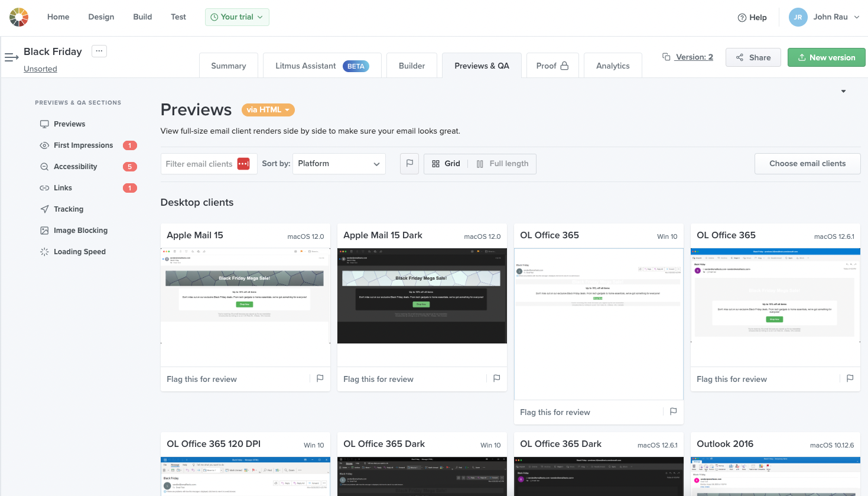This screenshot has width=868, height=496.
Task: Switch to the Analytics tab
Action: tap(613, 66)
